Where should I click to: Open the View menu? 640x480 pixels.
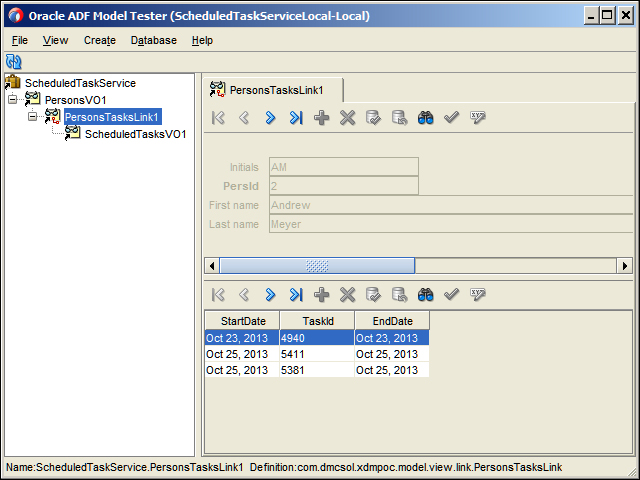[x=56, y=40]
